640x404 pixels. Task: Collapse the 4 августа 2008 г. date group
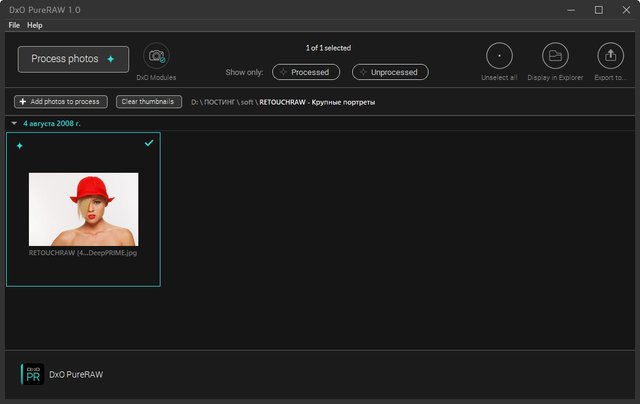[x=14, y=124]
